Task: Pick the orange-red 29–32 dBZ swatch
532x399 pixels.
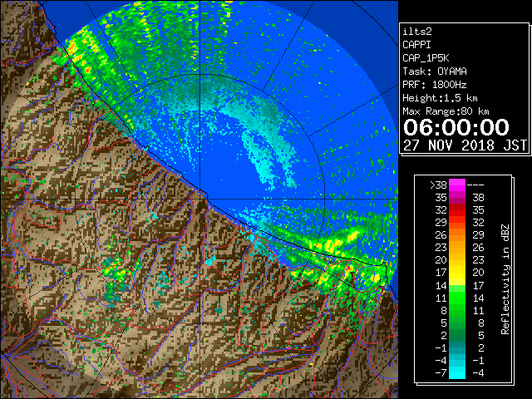Action: click(x=457, y=223)
